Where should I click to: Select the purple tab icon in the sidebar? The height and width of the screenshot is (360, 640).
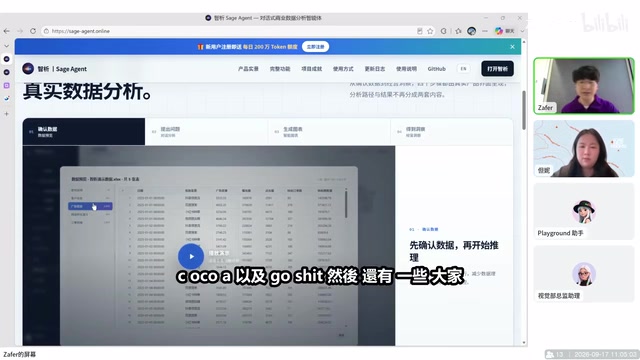coord(7,85)
